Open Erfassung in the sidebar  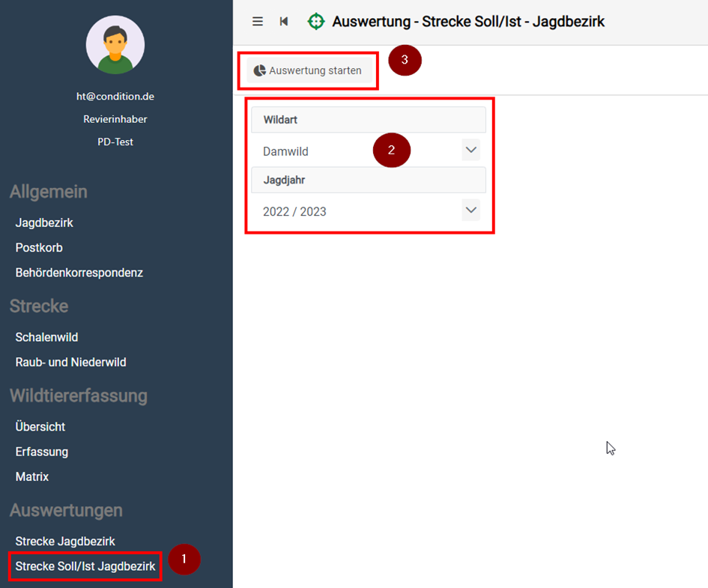(x=42, y=452)
